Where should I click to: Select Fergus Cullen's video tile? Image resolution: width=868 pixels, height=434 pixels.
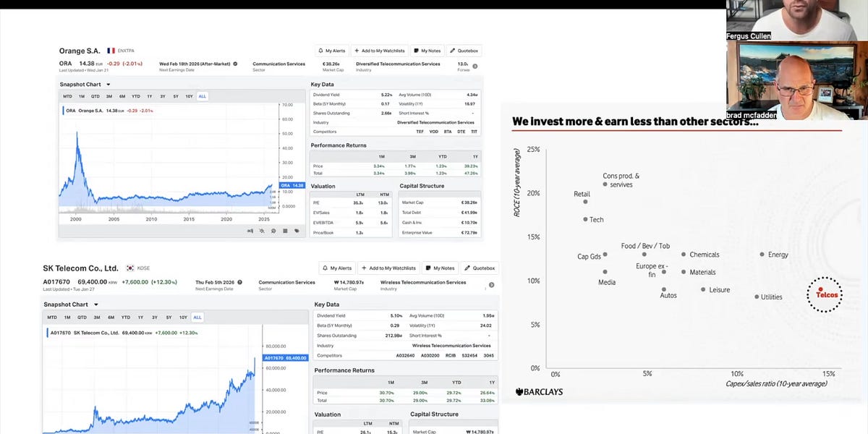[x=796, y=20]
